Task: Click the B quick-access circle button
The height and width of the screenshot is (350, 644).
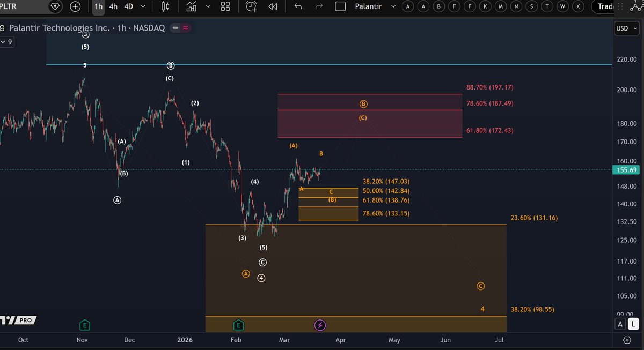Action: (x=439, y=6)
